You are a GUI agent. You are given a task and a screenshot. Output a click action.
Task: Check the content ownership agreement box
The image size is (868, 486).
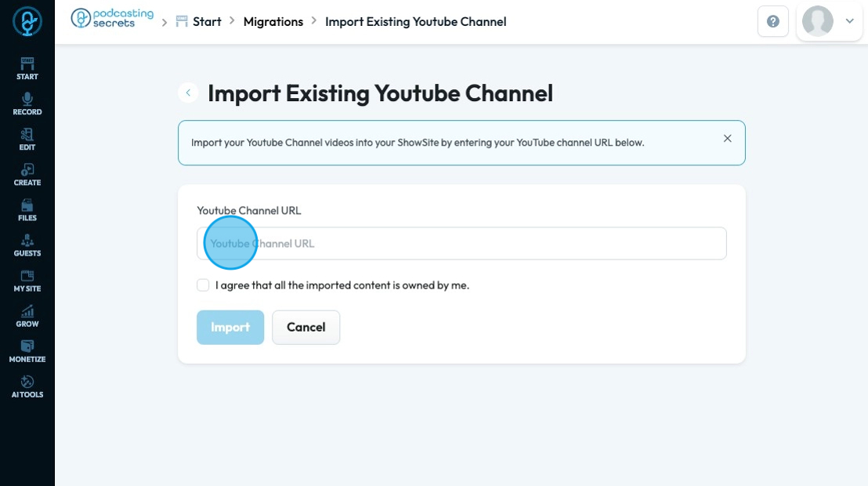coord(203,285)
